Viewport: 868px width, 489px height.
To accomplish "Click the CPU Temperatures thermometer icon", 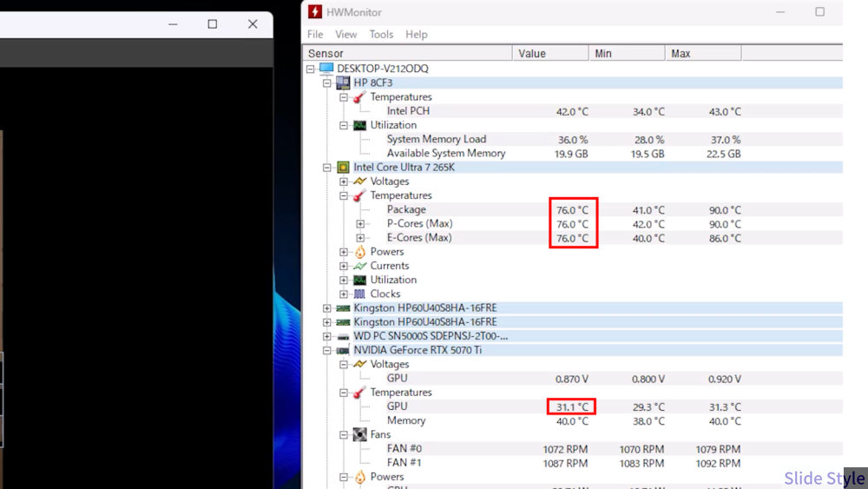I will coord(360,195).
